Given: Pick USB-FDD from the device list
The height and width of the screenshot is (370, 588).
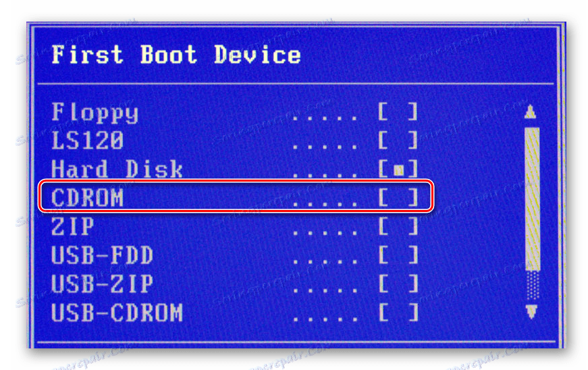Looking at the screenshot, I should click(102, 255).
